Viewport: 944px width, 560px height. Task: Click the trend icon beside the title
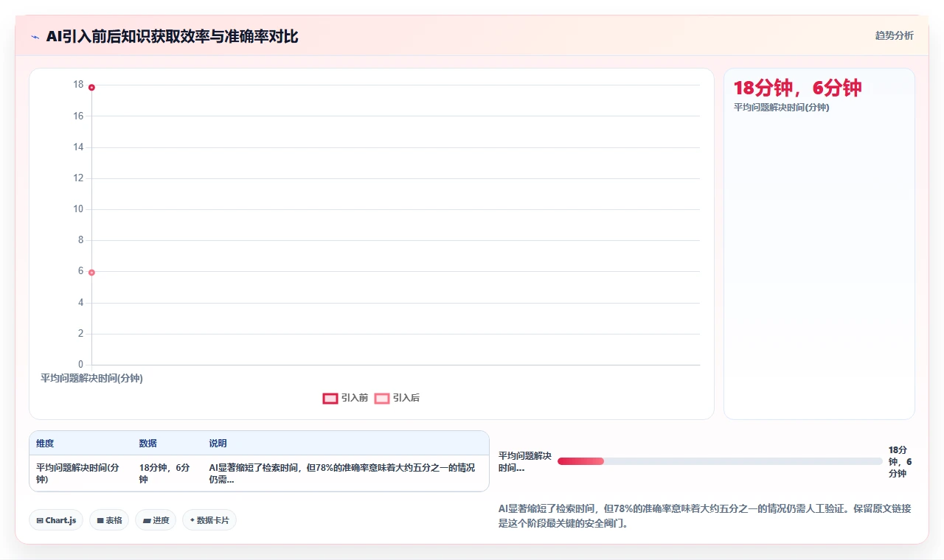coord(35,37)
